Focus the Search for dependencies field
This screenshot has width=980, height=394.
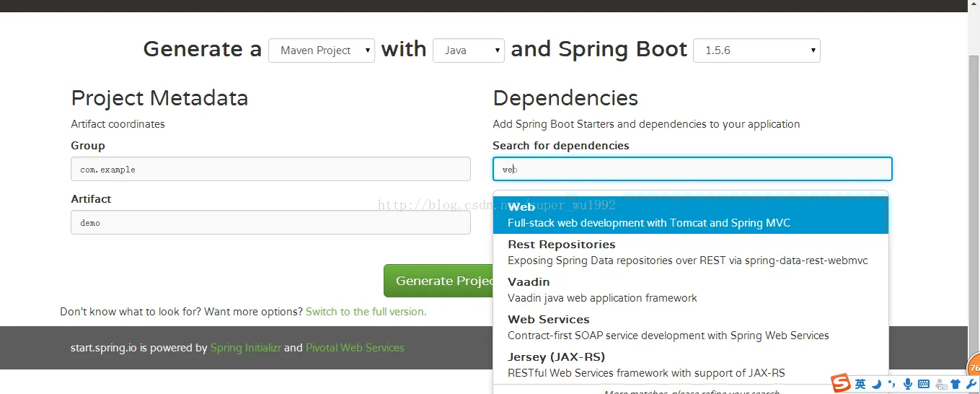click(x=692, y=169)
